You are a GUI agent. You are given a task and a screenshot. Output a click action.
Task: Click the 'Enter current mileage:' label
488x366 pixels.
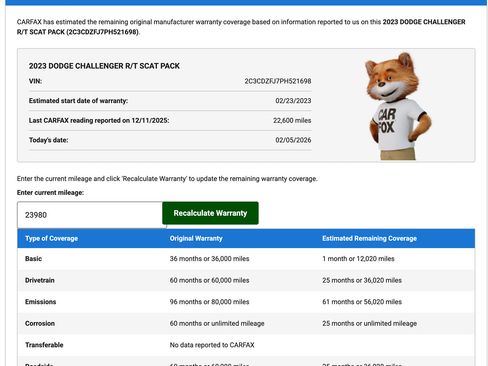(50, 193)
